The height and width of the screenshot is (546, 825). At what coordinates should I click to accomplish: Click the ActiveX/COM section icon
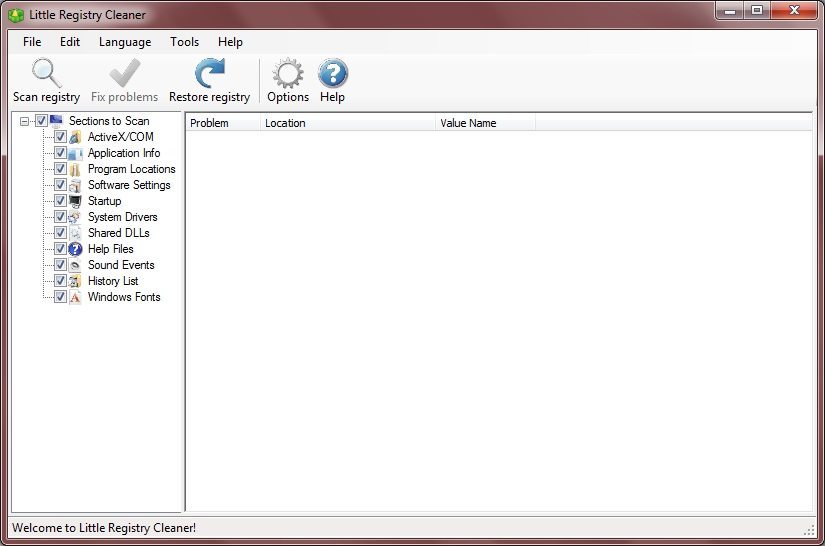tap(75, 137)
